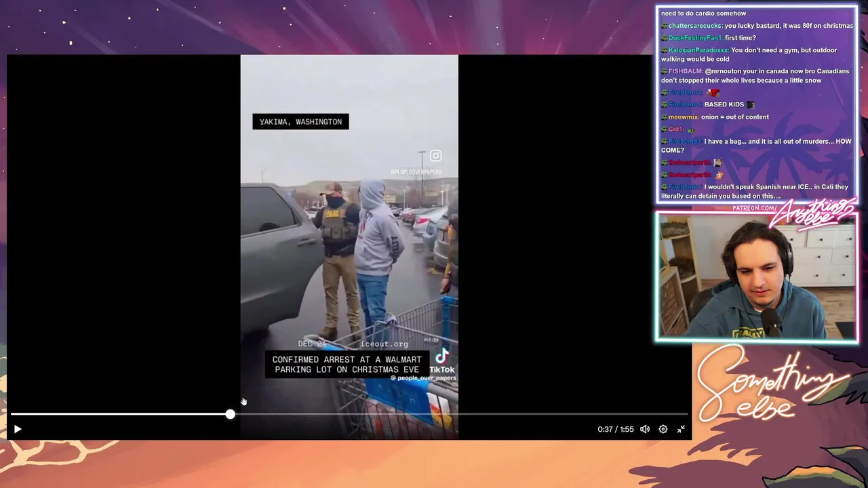
Task: Click the play button of the video
Action: [18, 429]
